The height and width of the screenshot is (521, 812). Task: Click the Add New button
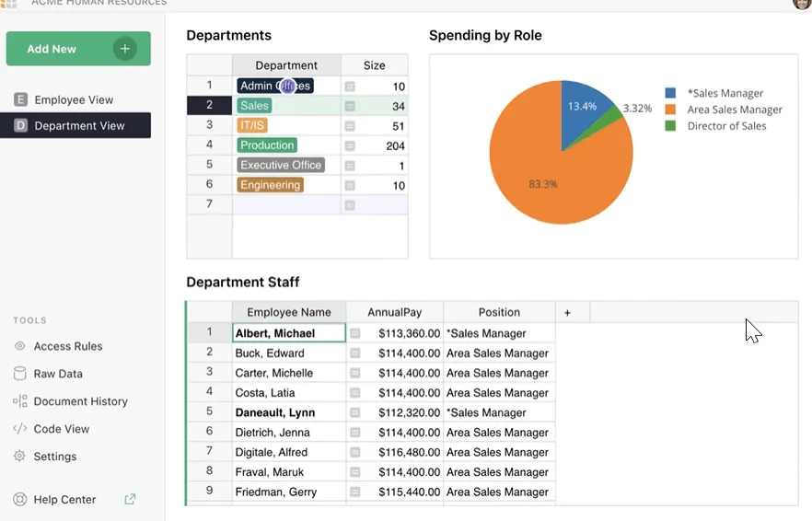click(x=78, y=49)
